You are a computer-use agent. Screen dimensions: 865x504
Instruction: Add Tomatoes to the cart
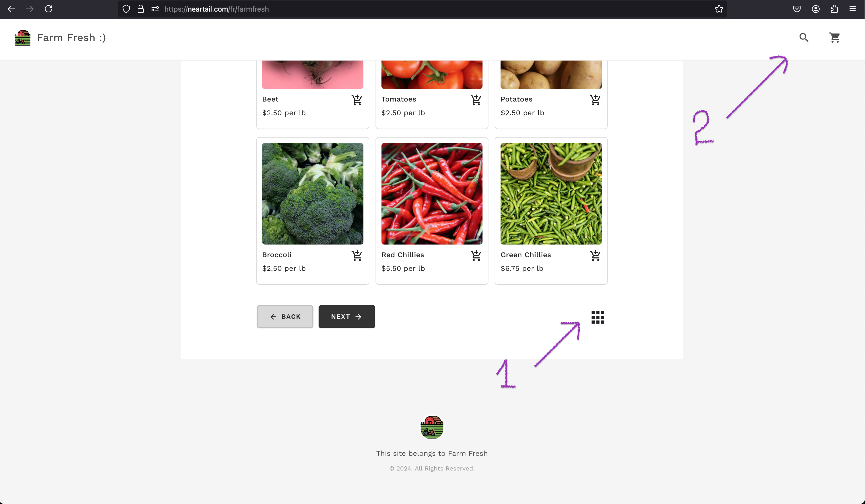pos(476,100)
